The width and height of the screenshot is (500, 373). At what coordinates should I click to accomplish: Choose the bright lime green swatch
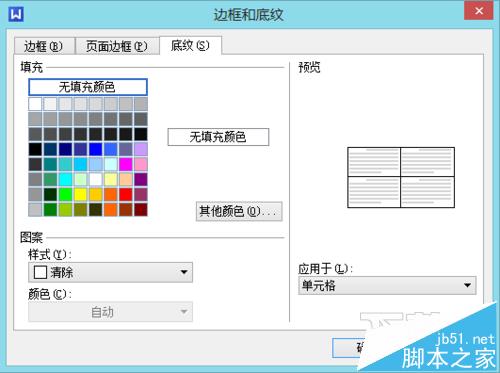(x=65, y=195)
